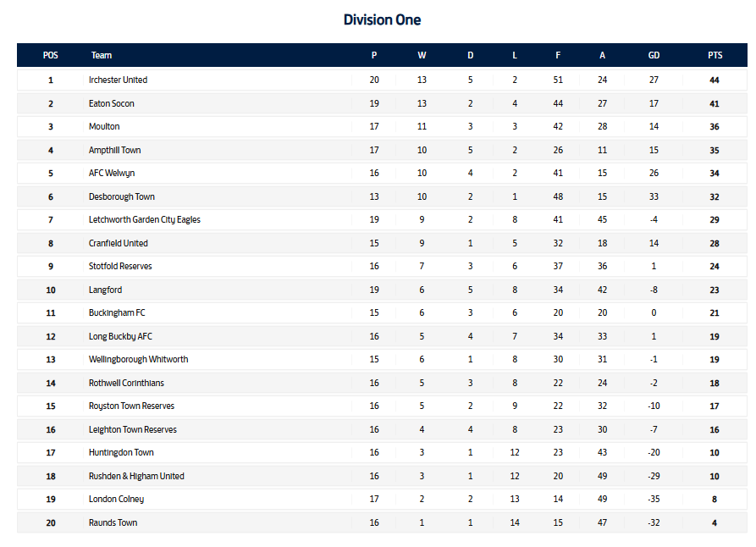Click the GD column header
This screenshot has height=547, width=756.
click(x=654, y=56)
